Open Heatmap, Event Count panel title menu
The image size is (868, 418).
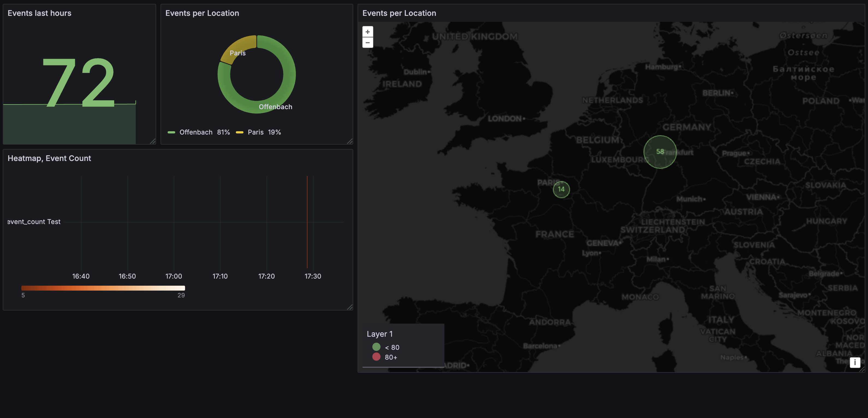pos(49,158)
